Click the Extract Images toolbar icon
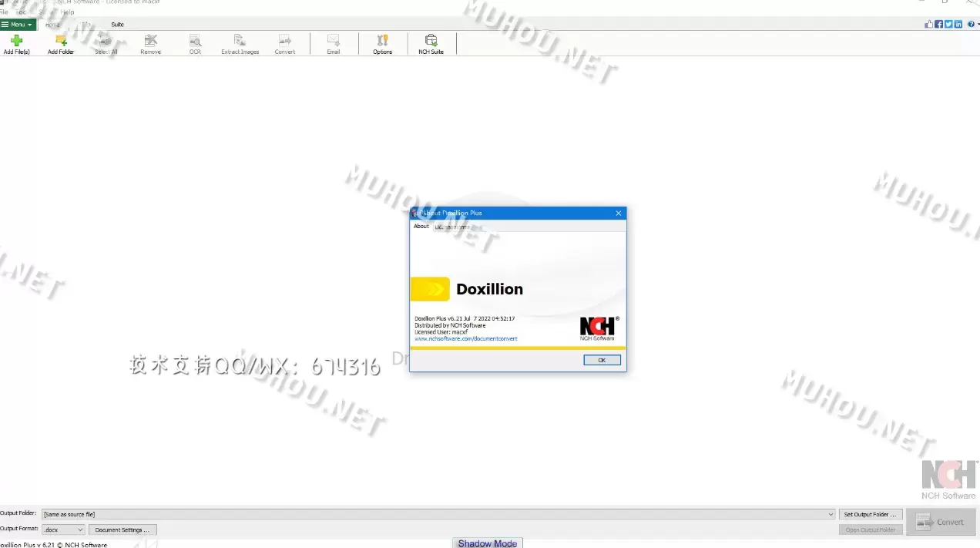Screen dimensions: 980x548 (x=239, y=42)
